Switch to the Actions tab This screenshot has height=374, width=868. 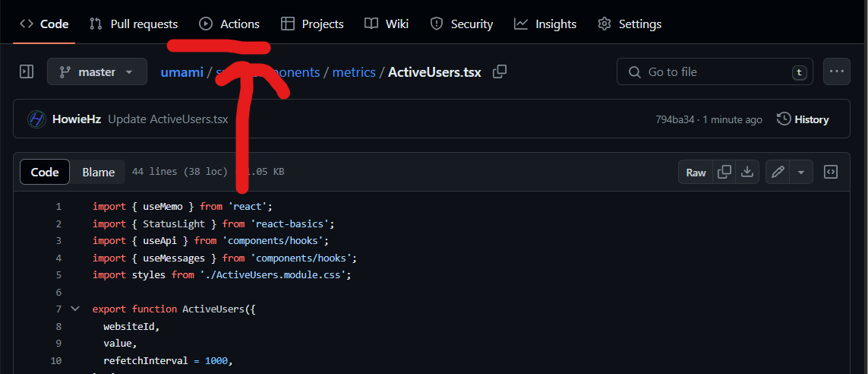(x=229, y=24)
